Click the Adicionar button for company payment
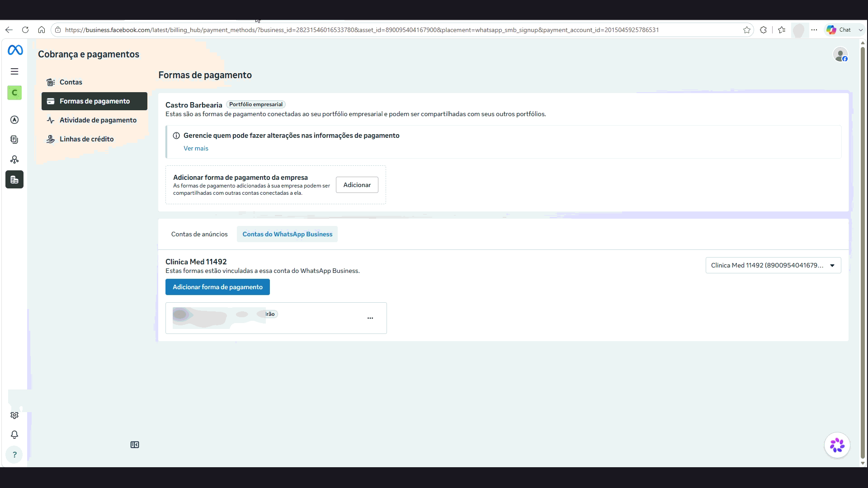This screenshot has width=868, height=488. click(357, 185)
